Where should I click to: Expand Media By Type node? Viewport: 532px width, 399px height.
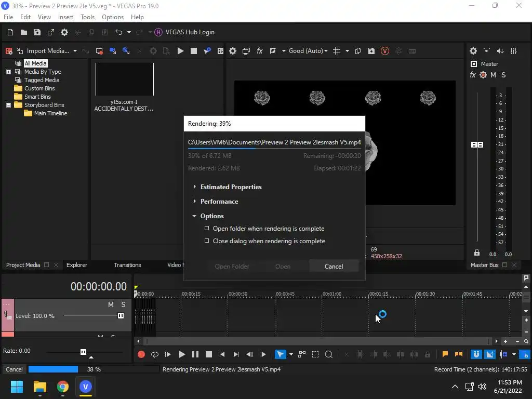point(8,72)
